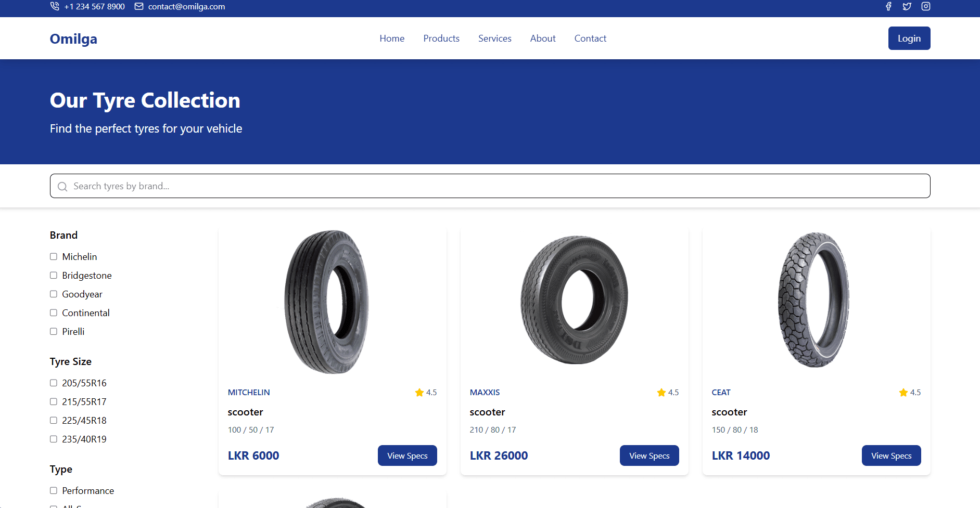Image resolution: width=980 pixels, height=508 pixels.
Task: Click the envelope email icon
Action: click(139, 6)
